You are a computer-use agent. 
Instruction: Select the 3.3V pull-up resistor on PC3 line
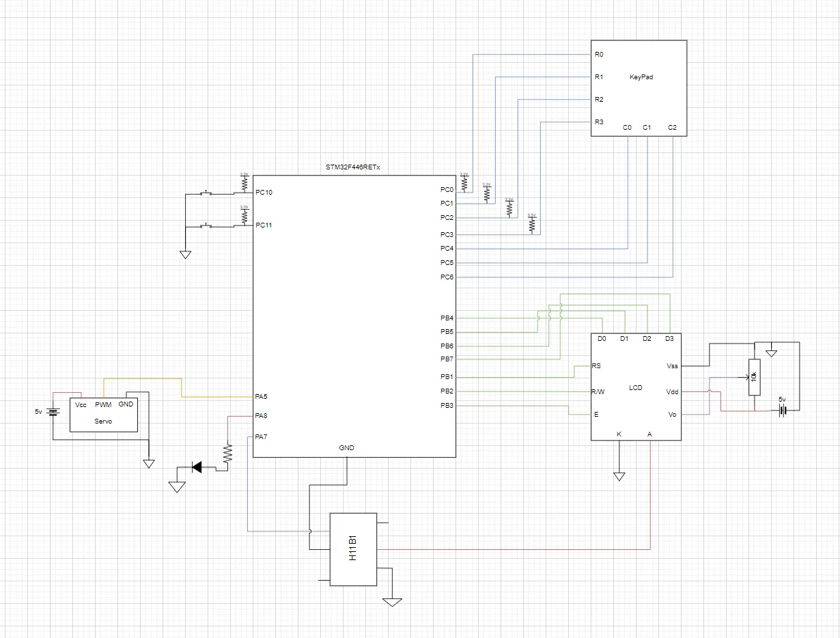[x=531, y=224]
